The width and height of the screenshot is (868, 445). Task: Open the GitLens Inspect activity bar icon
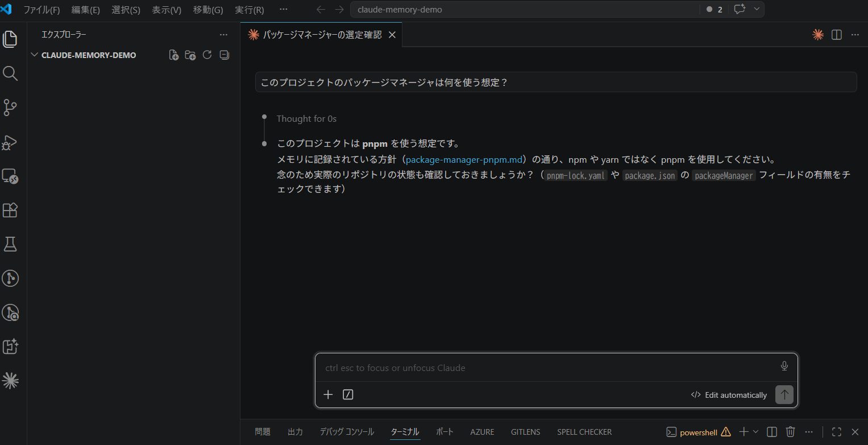pos(10,312)
